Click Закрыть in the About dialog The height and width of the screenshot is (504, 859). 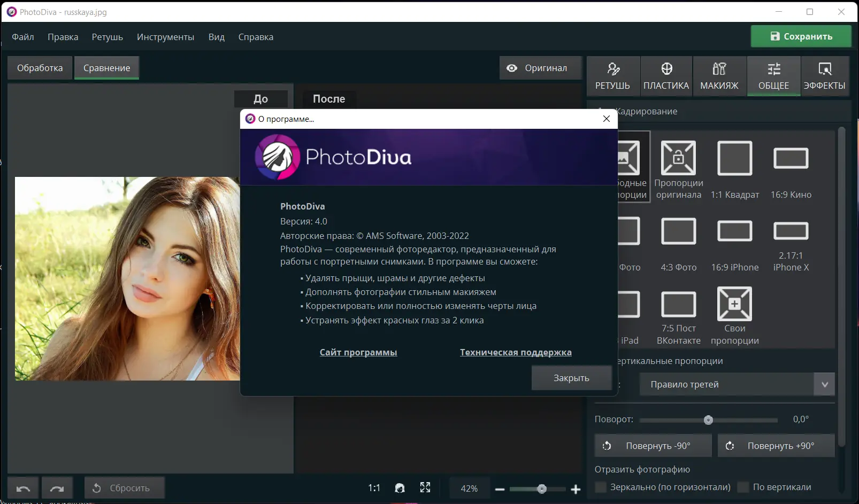coord(571,378)
